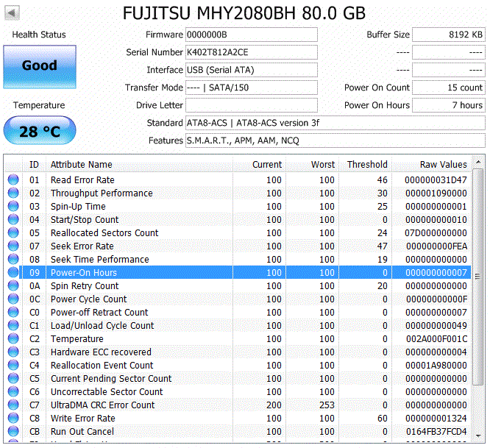The image size is (490, 448).
Task: Select the Spin-Up Time attribute name
Action: point(78,207)
